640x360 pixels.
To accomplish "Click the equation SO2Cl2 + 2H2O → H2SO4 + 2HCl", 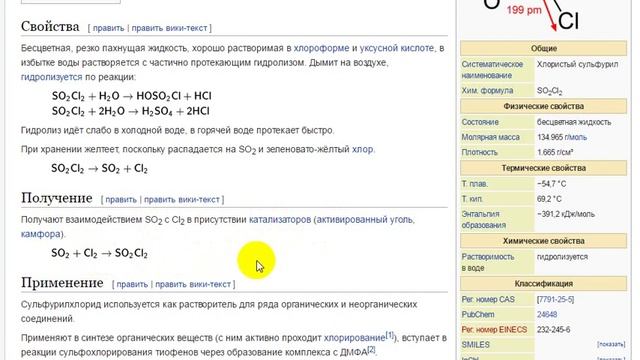I will [x=131, y=111].
